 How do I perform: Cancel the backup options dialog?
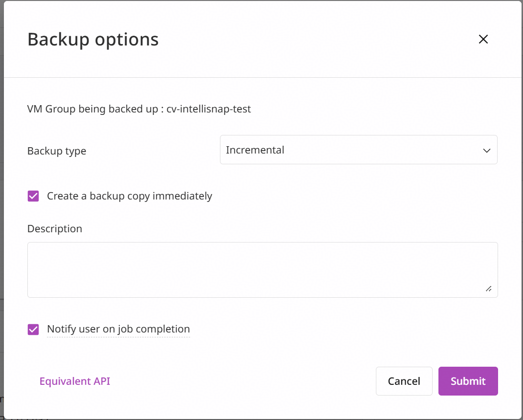pyautogui.click(x=404, y=381)
